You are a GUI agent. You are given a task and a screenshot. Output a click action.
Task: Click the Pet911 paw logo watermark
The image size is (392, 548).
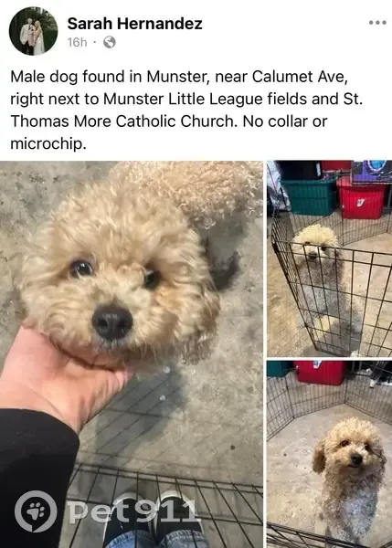point(36,511)
